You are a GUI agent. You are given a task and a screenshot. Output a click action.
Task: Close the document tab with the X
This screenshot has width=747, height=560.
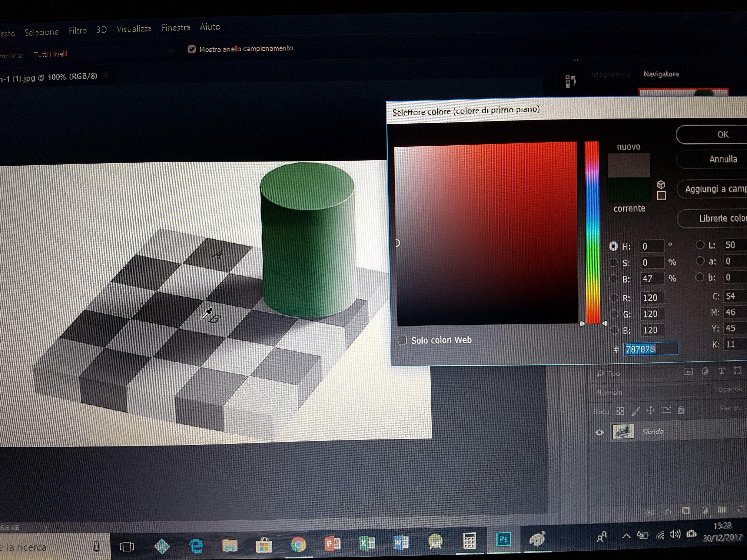pyautogui.click(x=106, y=75)
